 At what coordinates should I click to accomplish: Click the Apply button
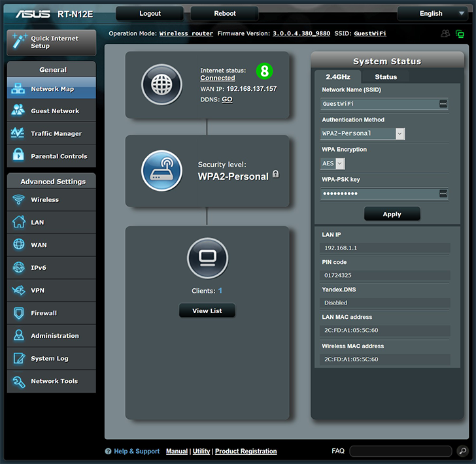tap(392, 214)
